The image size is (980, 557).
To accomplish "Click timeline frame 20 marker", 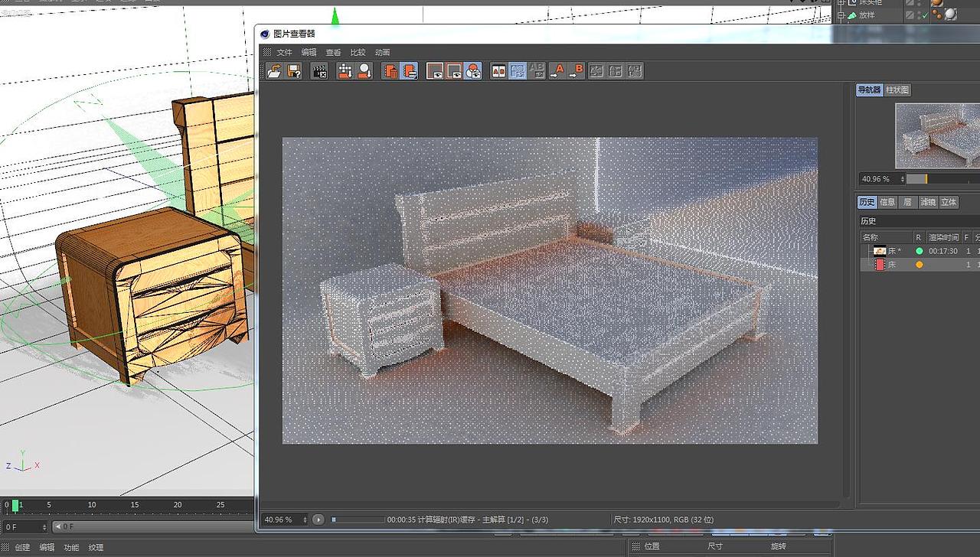I will click(177, 505).
